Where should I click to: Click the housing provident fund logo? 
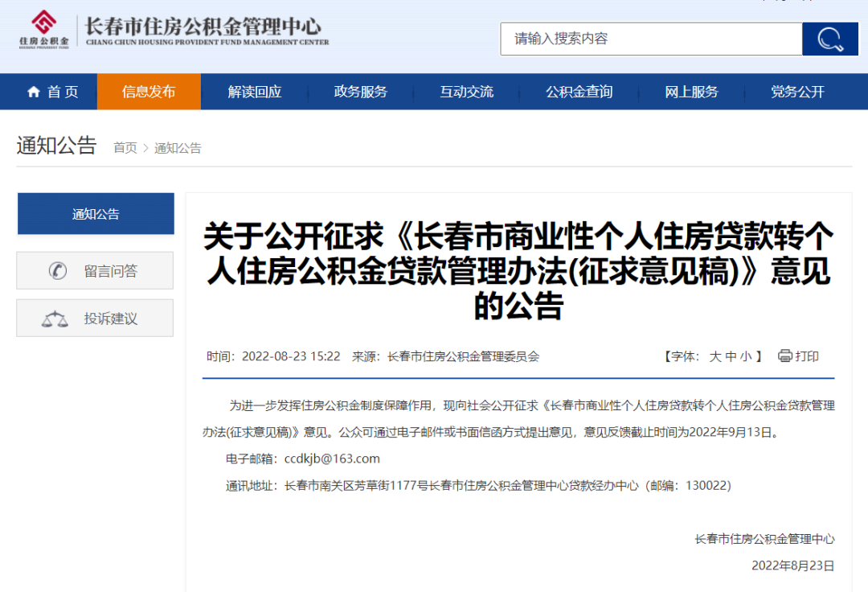pos(44,30)
